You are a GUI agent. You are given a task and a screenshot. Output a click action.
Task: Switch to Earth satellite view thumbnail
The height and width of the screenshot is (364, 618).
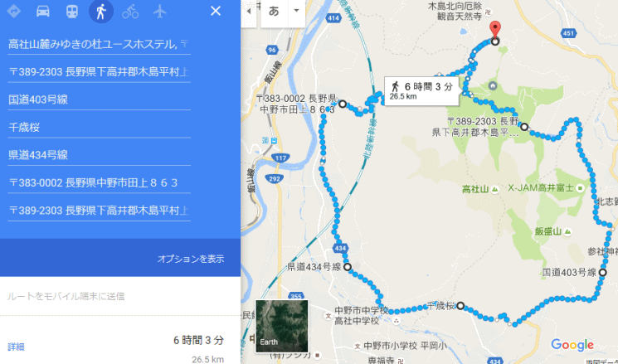click(282, 326)
